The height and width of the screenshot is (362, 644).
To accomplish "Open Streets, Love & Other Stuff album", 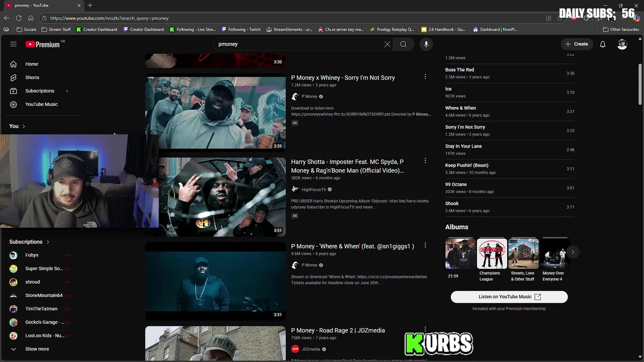I will (x=523, y=259).
